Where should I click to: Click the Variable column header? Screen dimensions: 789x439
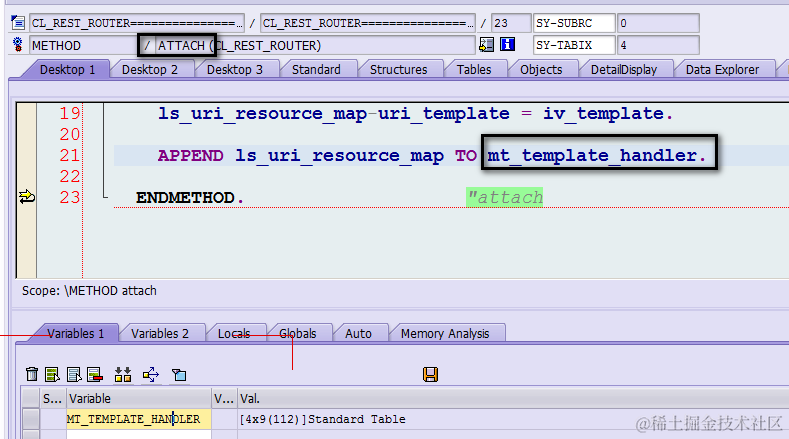[x=139, y=399]
